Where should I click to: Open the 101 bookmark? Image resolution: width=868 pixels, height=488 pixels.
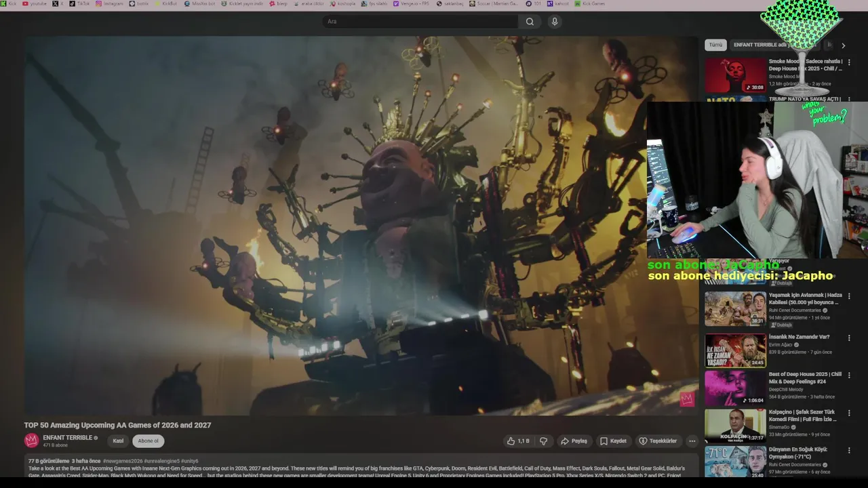point(534,3)
